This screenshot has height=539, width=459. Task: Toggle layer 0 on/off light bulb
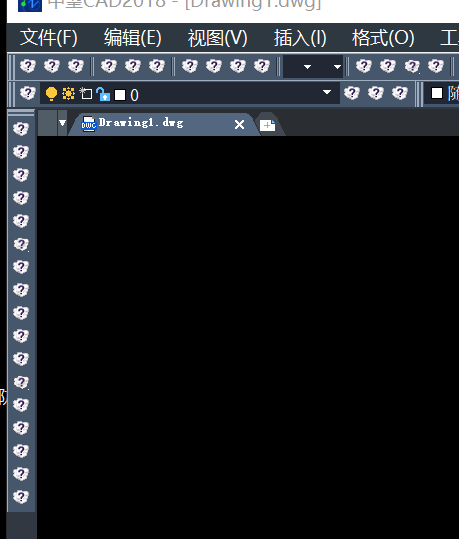51,94
